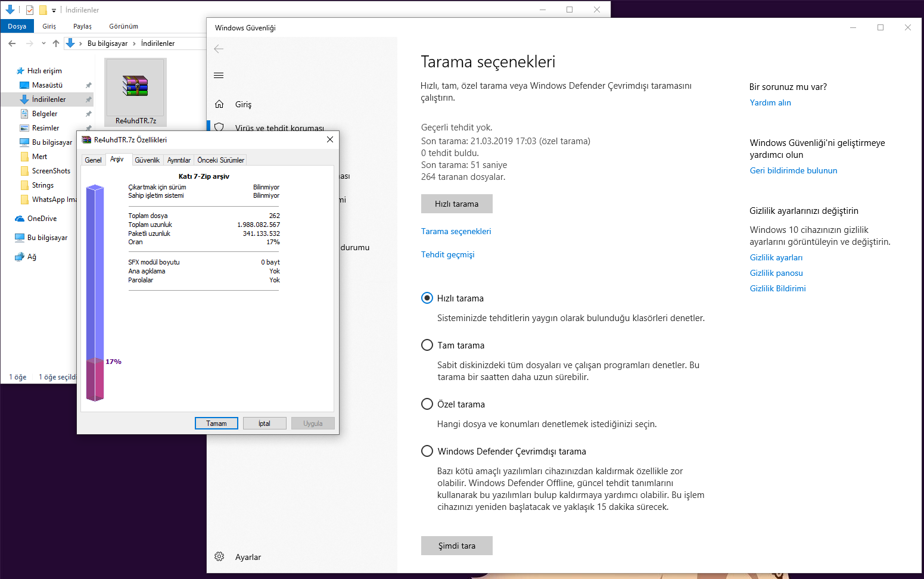Open the Ayrıntılar tab in Özellikleri
The height and width of the screenshot is (579, 924).
pos(179,160)
